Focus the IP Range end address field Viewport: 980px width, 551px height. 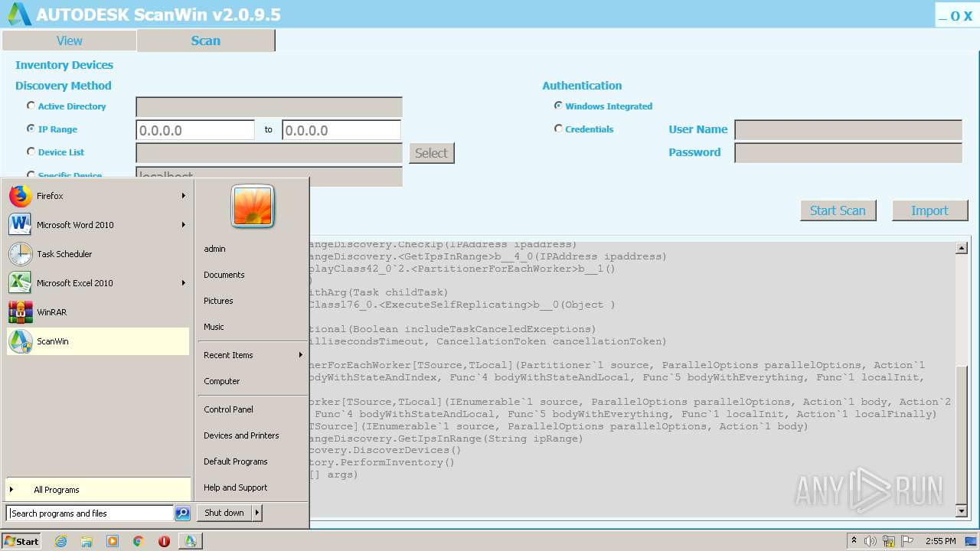click(x=341, y=130)
